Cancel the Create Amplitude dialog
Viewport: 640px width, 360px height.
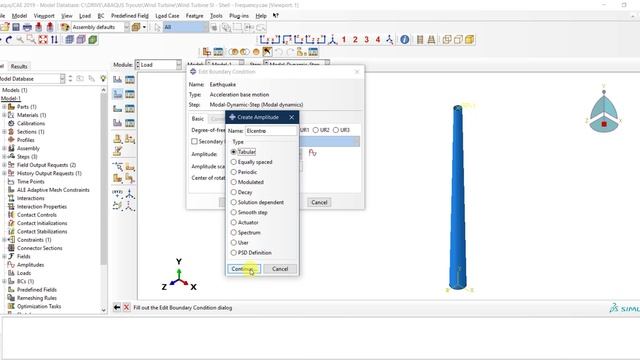point(280,269)
